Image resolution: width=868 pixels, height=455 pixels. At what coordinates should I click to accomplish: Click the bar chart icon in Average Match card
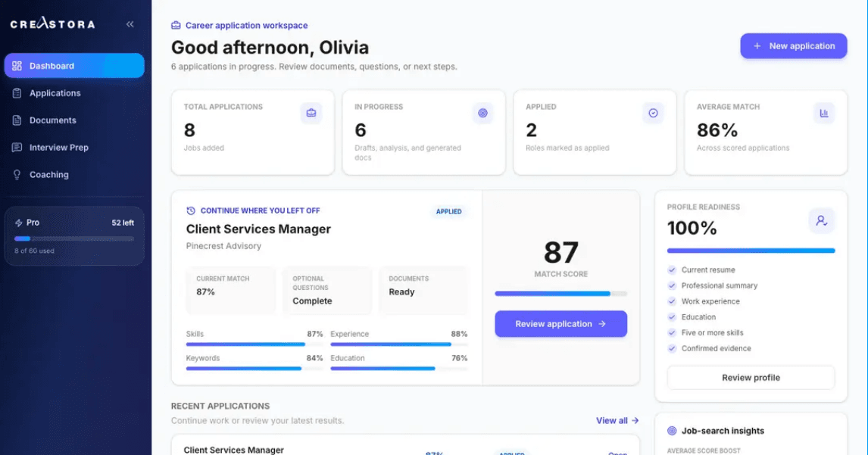click(x=824, y=113)
